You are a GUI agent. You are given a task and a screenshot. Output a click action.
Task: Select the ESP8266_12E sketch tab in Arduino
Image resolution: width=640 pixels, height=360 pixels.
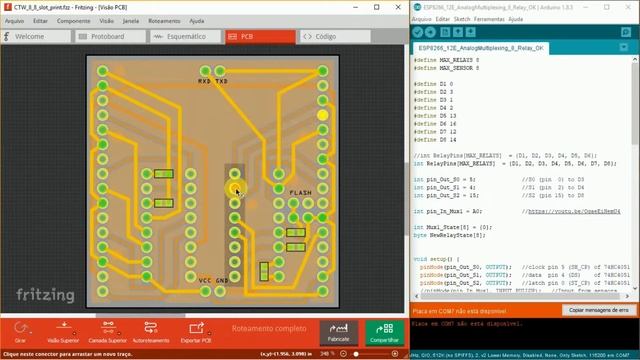pyautogui.click(x=481, y=48)
